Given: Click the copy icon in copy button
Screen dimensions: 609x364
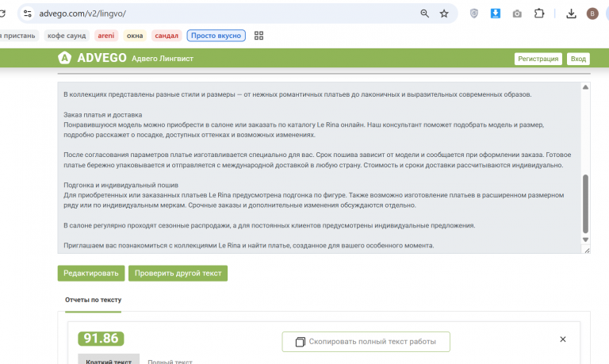Looking at the screenshot, I should coord(301,342).
